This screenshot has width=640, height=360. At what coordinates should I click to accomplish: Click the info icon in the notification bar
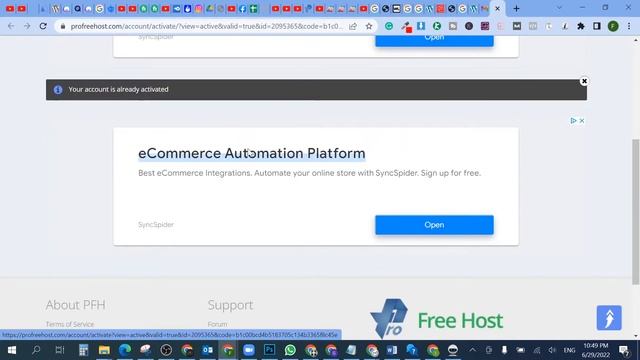pyautogui.click(x=58, y=89)
